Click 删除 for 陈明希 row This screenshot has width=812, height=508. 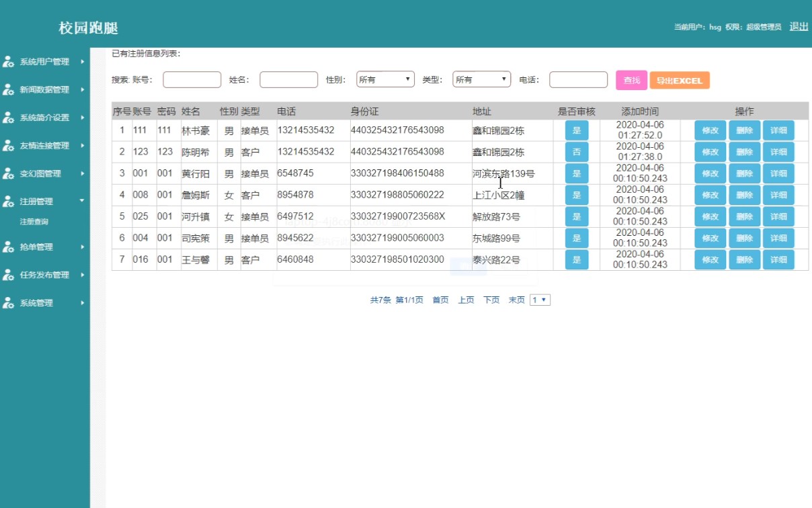[744, 152]
